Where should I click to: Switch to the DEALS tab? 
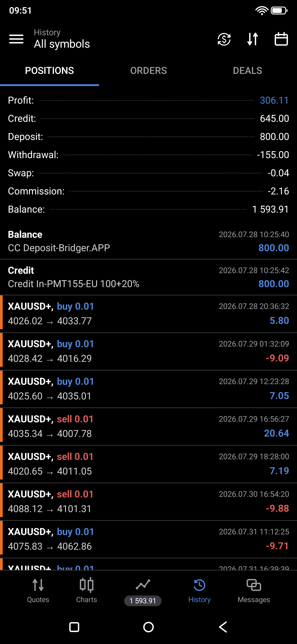point(247,71)
